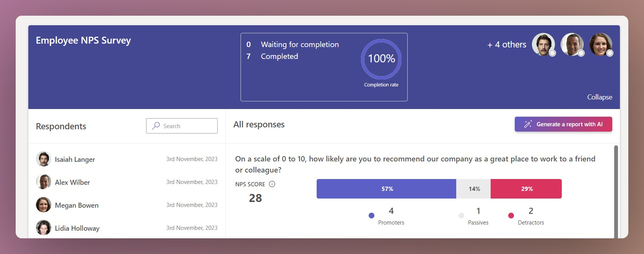Click the NPS SCORE info icon

point(272,184)
